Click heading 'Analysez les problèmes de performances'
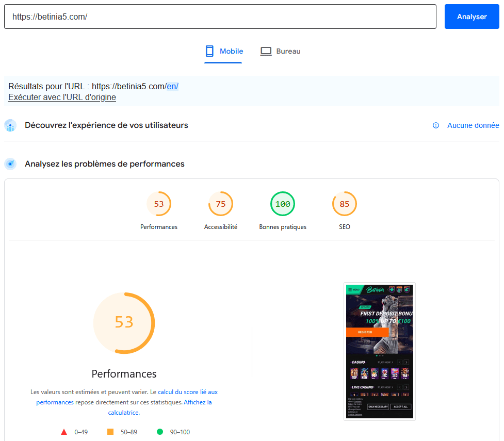This screenshot has width=504, height=441. [105, 164]
